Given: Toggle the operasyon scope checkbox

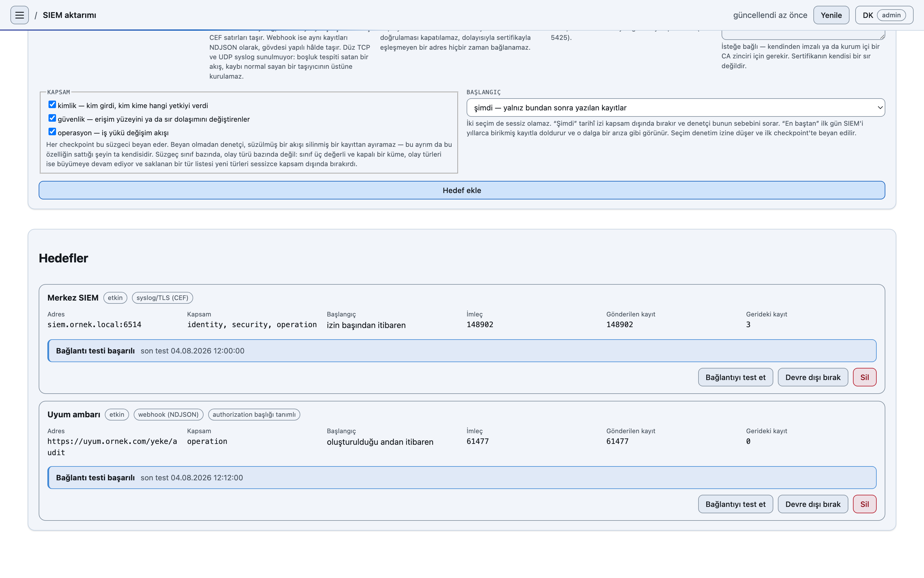Looking at the screenshot, I should tap(52, 131).
